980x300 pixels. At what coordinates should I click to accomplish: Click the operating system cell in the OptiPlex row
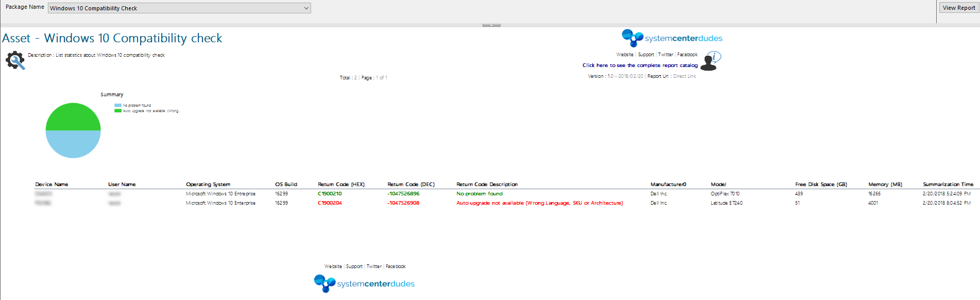pos(220,194)
